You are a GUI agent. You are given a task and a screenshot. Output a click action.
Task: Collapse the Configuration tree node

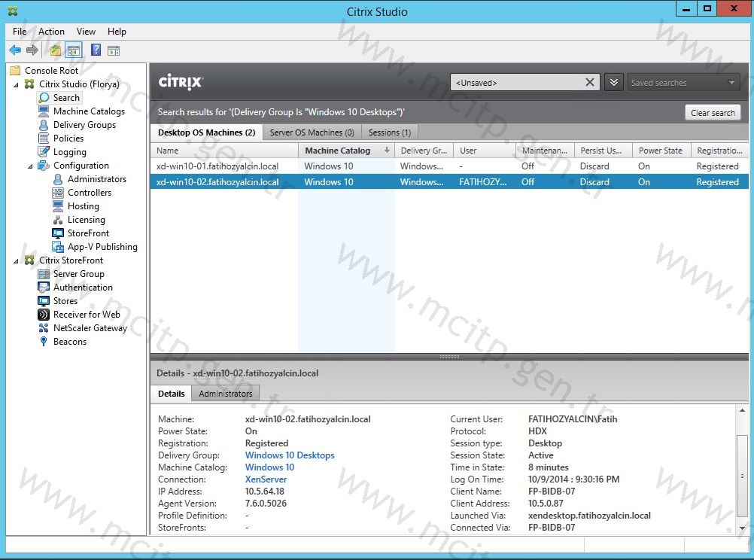[x=30, y=166]
